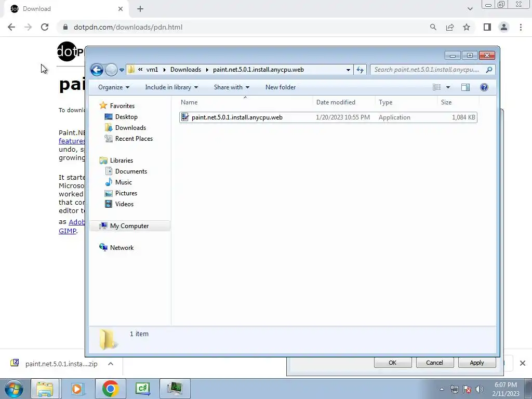Open Chrome tab search chevron
The height and width of the screenshot is (399, 532).
470,9
